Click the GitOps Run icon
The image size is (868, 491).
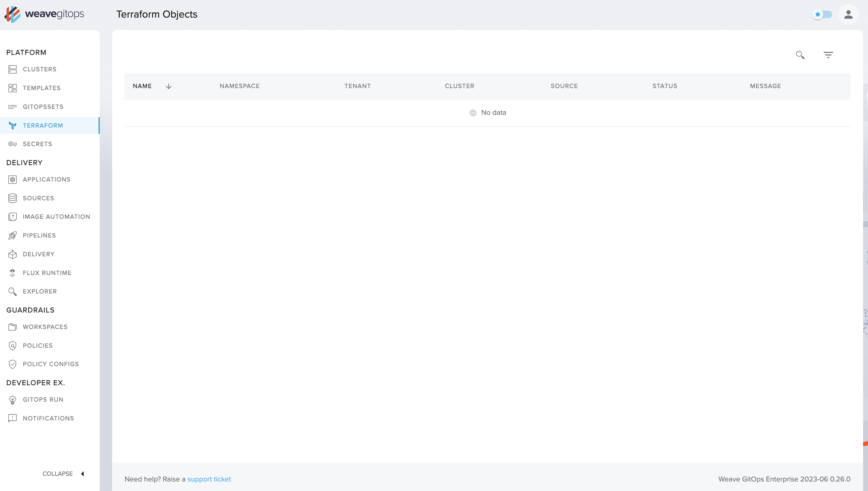[x=12, y=400]
